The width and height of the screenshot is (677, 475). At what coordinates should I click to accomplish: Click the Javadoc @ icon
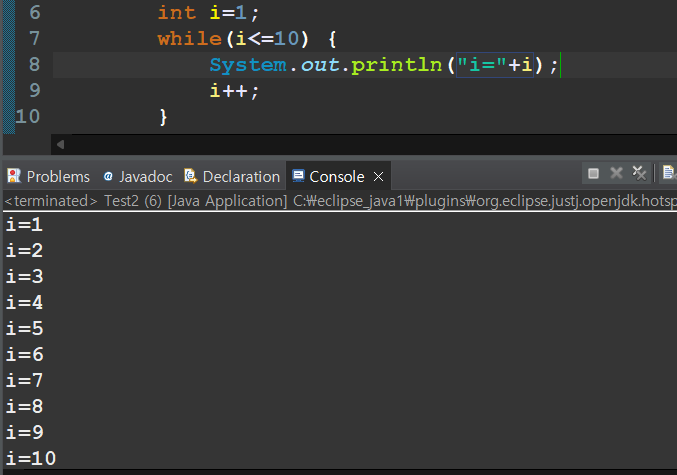click(x=108, y=176)
